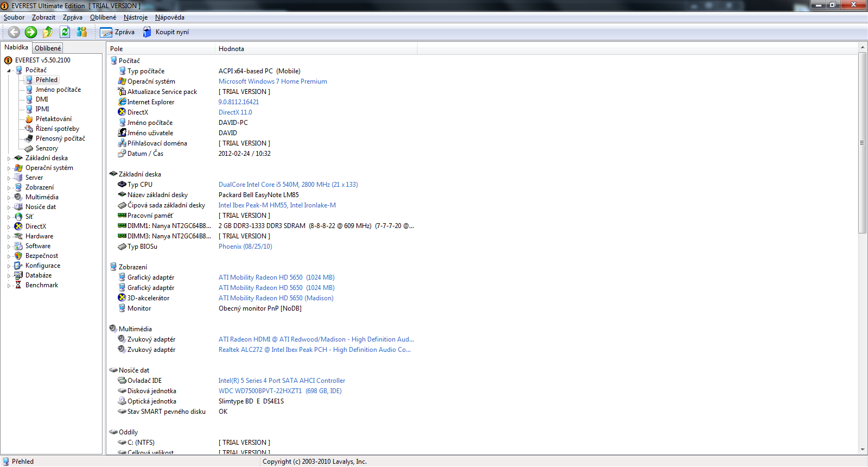Collapse the Počítač tree node
The image size is (868, 467).
pyautogui.click(x=9, y=71)
